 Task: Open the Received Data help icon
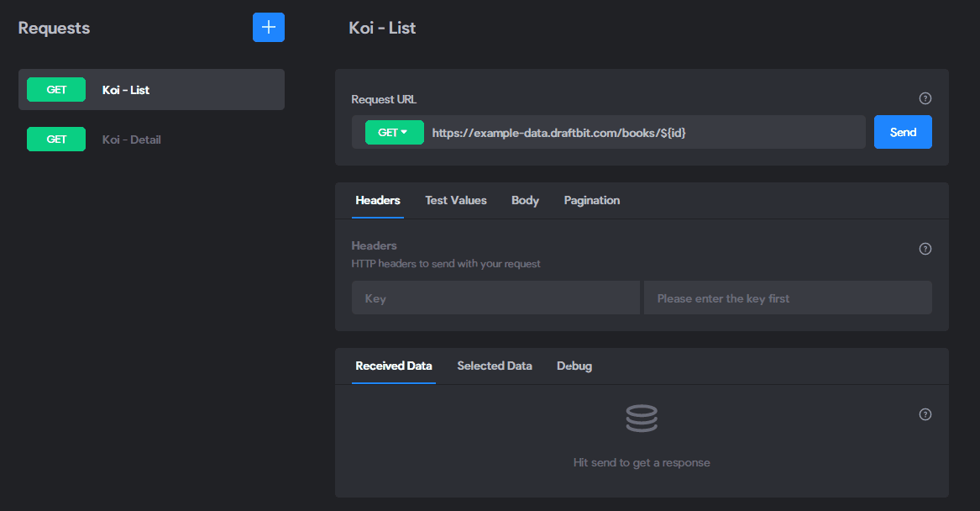coord(925,414)
